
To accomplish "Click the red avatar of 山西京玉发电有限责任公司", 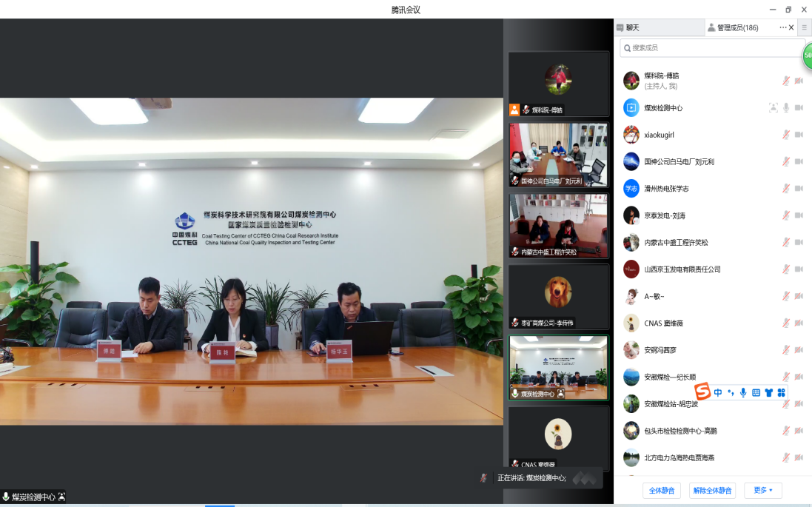I will 631,269.
